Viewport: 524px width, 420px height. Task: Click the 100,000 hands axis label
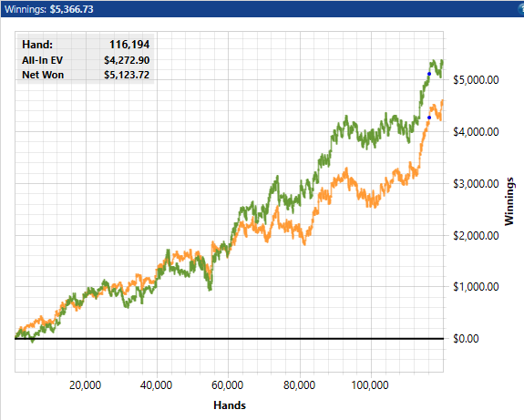(x=370, y=385)
